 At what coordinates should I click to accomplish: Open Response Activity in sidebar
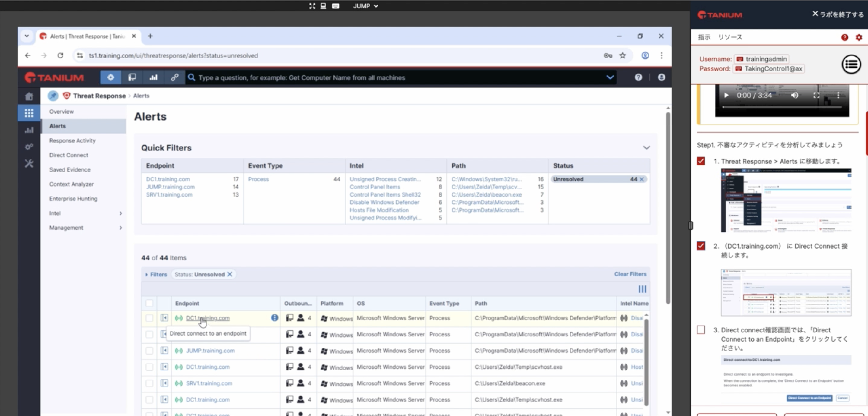pos(72,141)
